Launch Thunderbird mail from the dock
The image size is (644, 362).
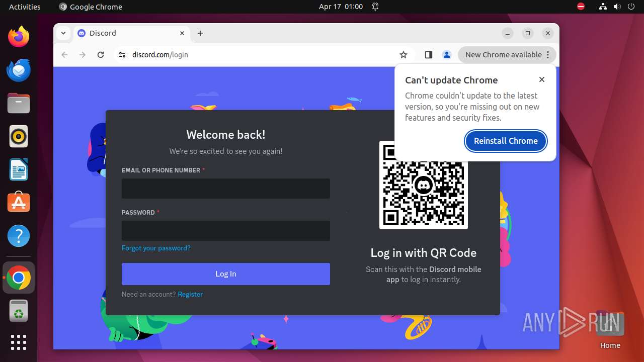(19, 70)
